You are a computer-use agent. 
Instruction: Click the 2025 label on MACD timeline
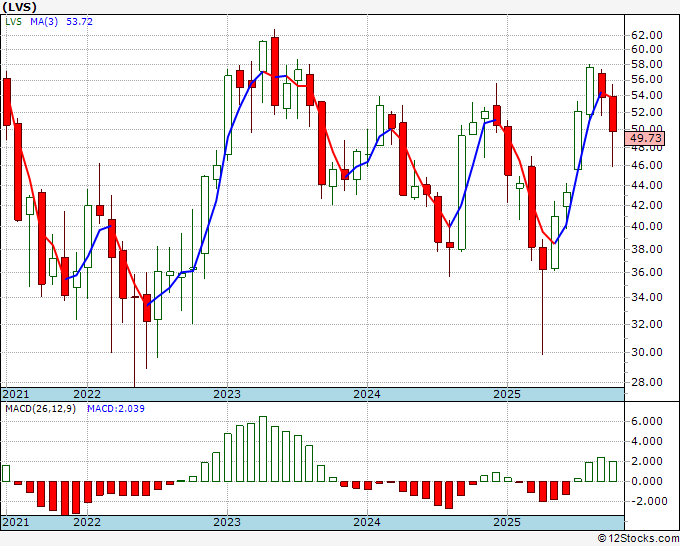pos(507,522)
